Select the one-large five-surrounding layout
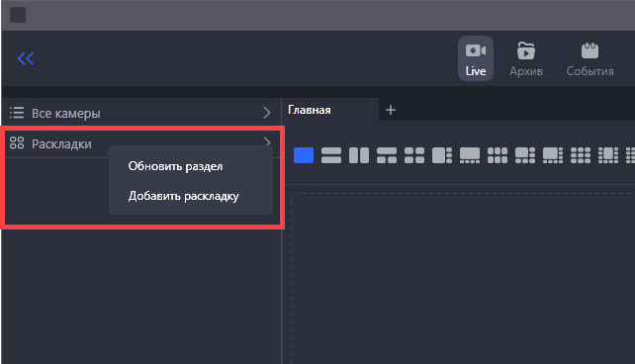This screenshot has height=364, width=635. click(525, 155)
